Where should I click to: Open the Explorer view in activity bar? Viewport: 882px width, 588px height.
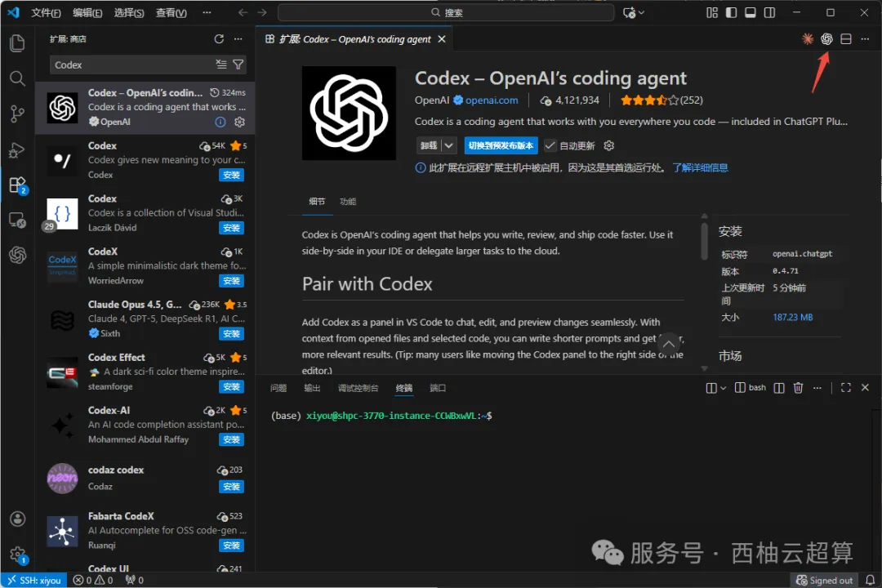click(x=17, y=43)
